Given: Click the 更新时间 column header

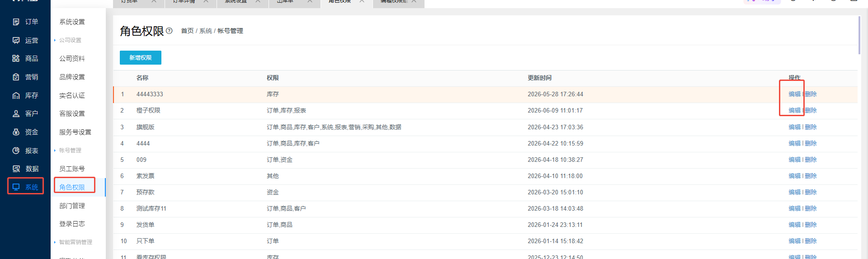Looking at the screenshot, I should point(539,78).
